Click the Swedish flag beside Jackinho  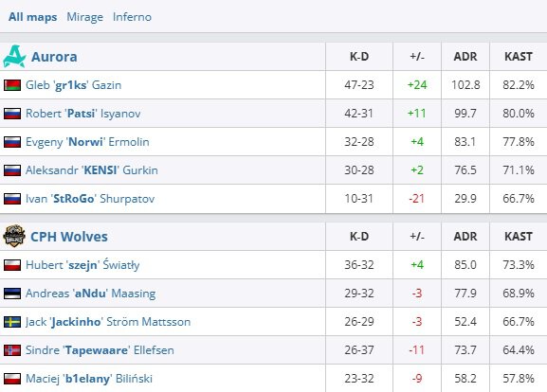(12, 322)
